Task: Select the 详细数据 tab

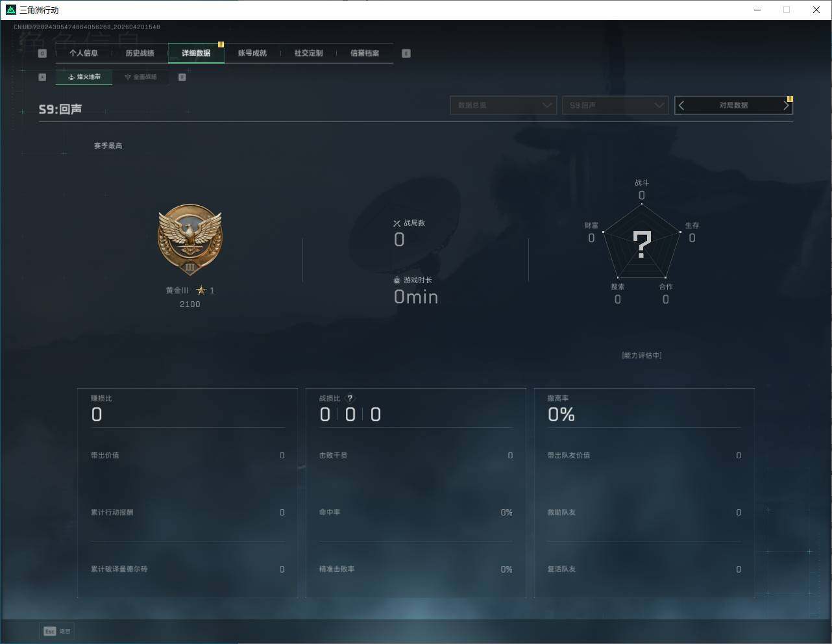Action: [x=196, y=53]
